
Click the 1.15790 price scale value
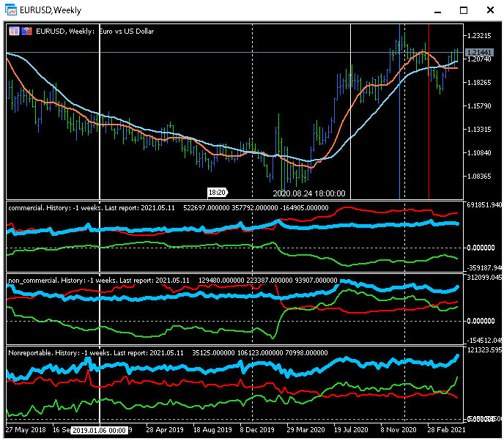[x=479, y=105]
